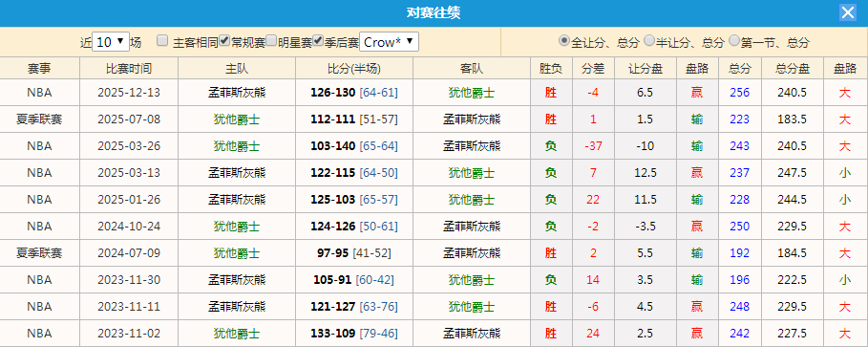The width and height of the screenshot is (868, 347).
Task: Click the point difference -37
Action: point(593,146)
